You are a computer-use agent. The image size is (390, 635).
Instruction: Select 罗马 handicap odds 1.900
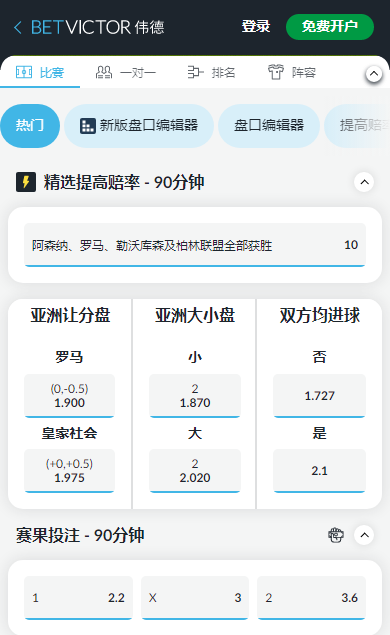pos(69,396)
